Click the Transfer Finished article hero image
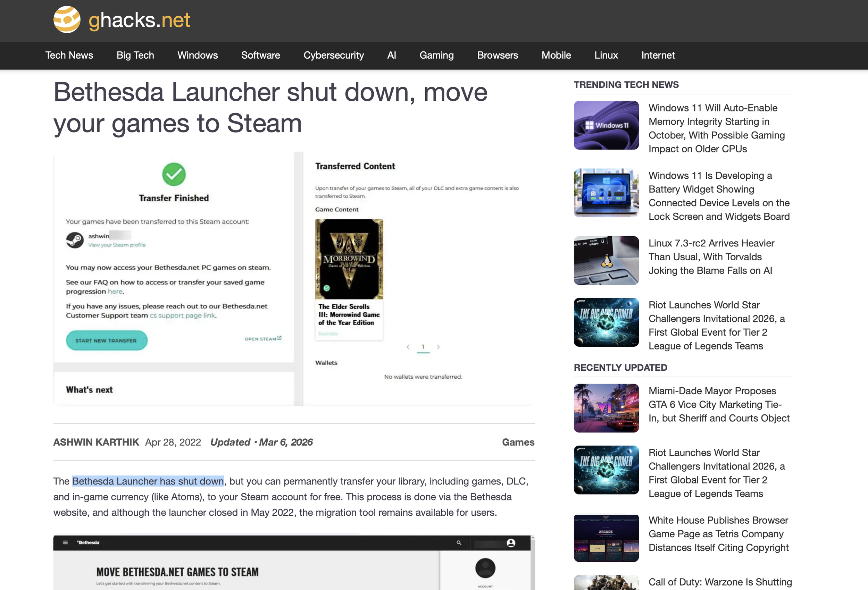 coord(294,279)
